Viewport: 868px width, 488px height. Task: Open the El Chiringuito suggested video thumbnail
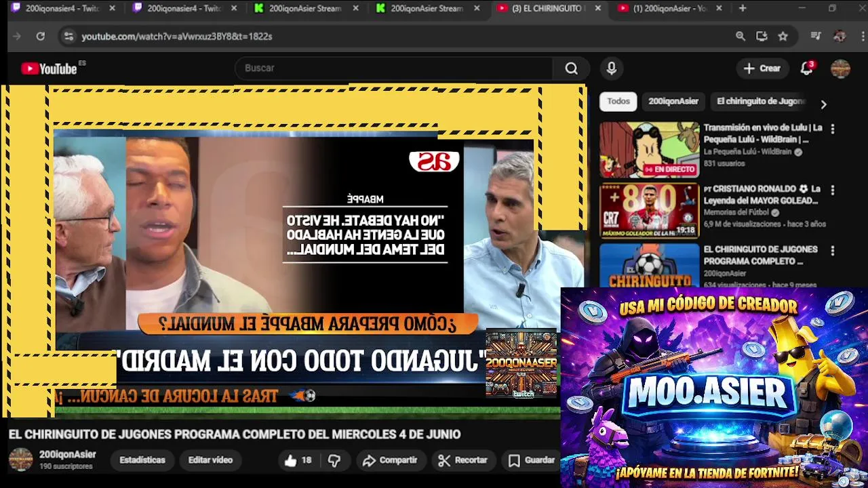649,266
